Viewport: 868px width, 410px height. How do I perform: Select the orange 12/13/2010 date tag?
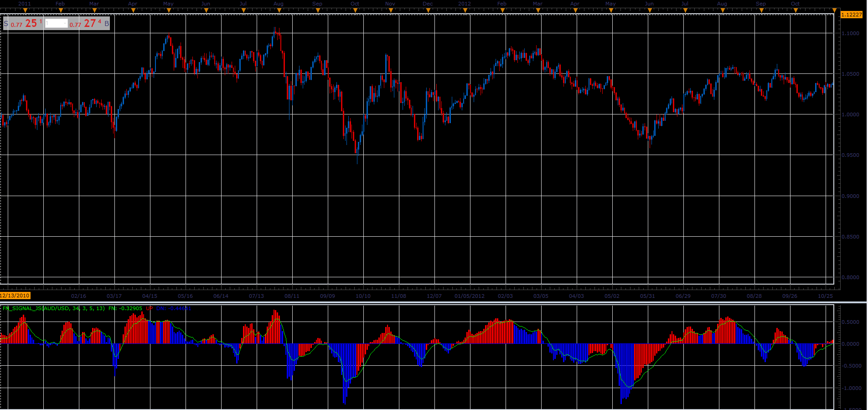[x=15, y=296]
